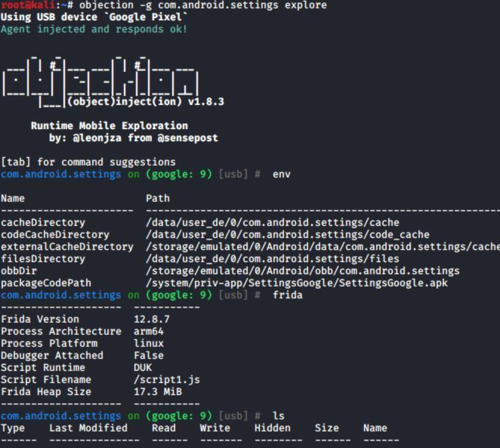The image size is (500, 448).
Task: Select the 'Debugger Attached' label
Action: (x=52, y=355)
